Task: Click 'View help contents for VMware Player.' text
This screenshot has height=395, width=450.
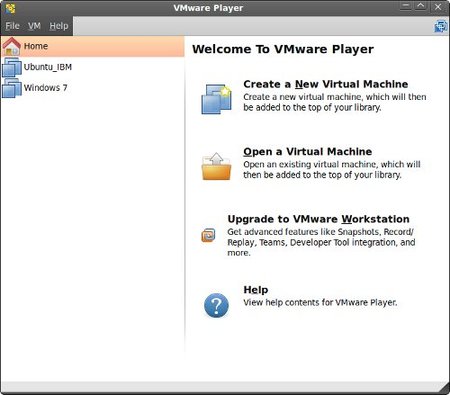Action: pyautogui.click(x=320, y=303)
